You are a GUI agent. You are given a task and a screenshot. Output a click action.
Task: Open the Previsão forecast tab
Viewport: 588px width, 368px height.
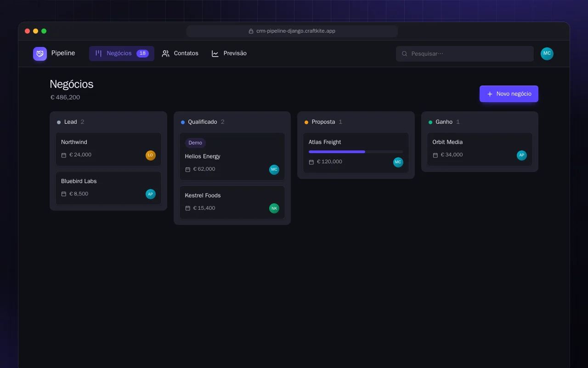click(x=229, y=53)
